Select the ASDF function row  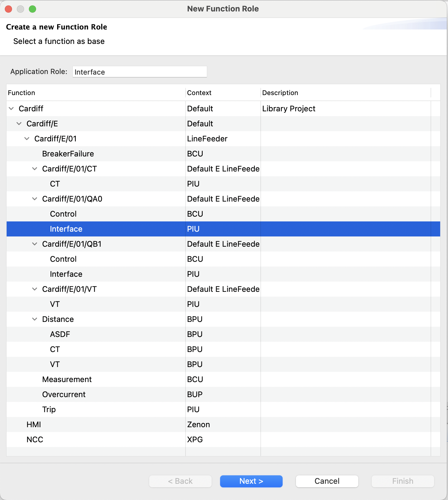[x=223, y=334]
